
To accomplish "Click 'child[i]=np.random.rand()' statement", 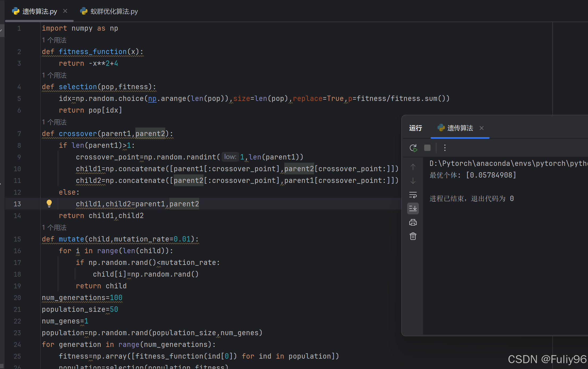I will (146, 274).
